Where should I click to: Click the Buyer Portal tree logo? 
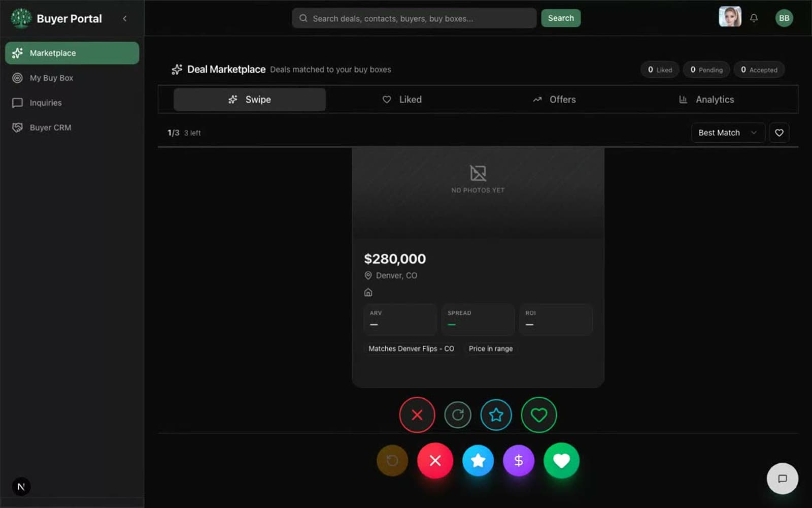point(21,18)
